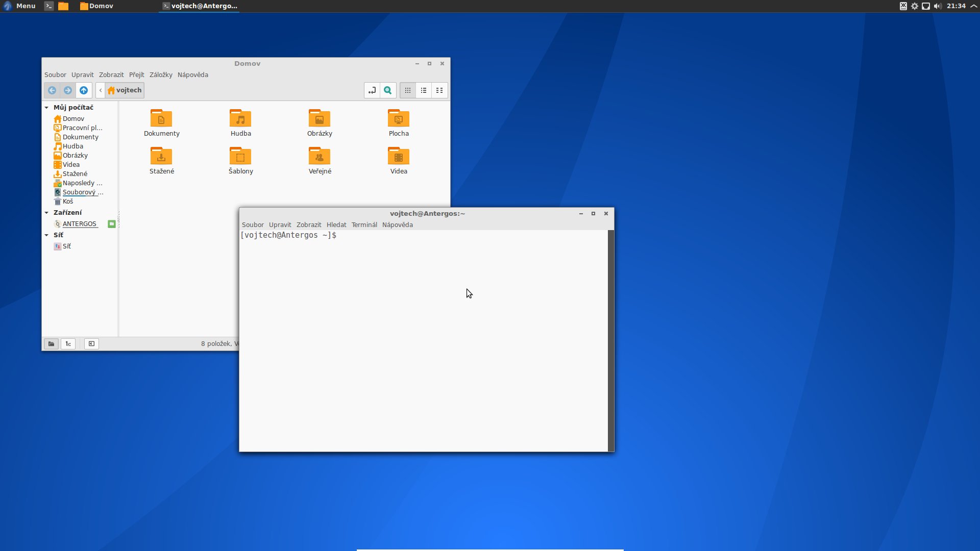This screenshot has width=980, height=551.
Task: Open Upravit menu in terminal
Action: 280,225
